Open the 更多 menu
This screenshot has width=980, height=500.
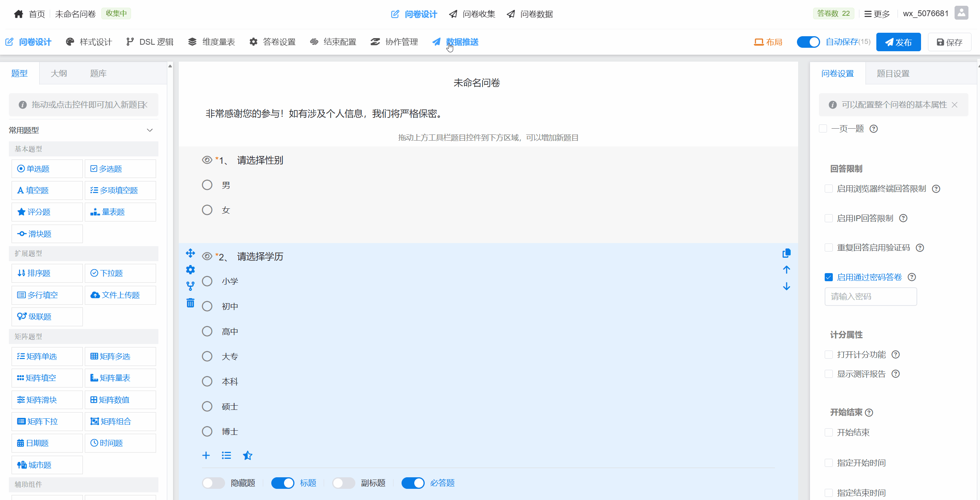pyautogui.click(x=877, y=14)
